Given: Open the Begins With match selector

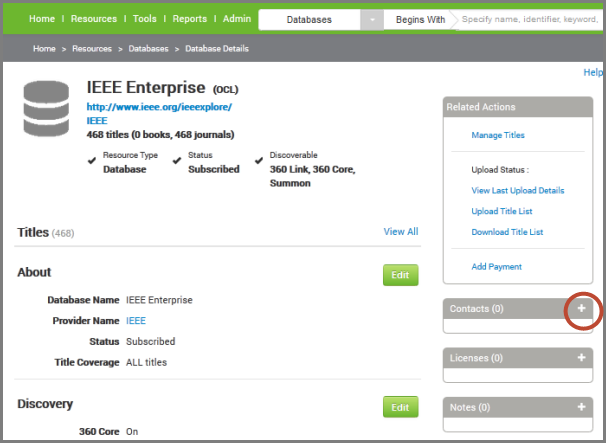Looking at the screenshot, I should (420, 20).
